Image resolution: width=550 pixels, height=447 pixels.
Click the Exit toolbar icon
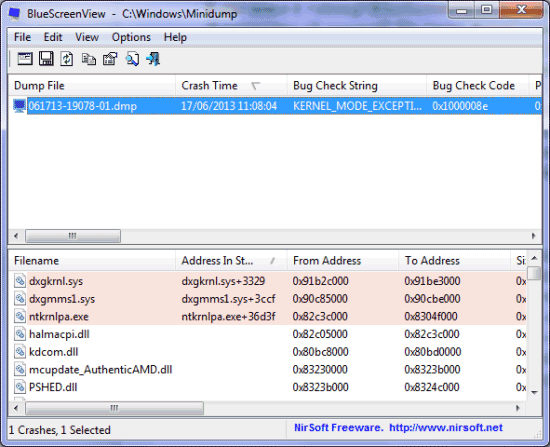tap(153, 59)
